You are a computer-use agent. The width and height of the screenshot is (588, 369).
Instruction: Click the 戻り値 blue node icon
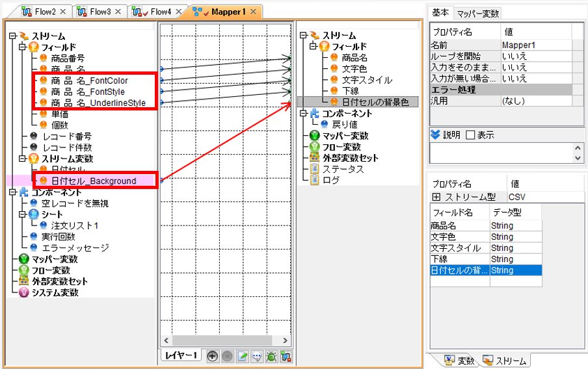pos(325,124)
